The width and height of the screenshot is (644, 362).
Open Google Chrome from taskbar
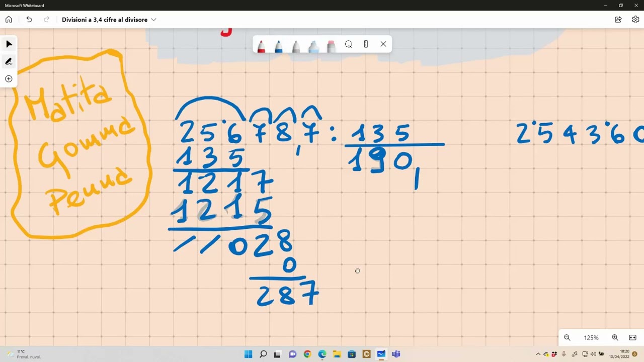click(x=307, y=354)
